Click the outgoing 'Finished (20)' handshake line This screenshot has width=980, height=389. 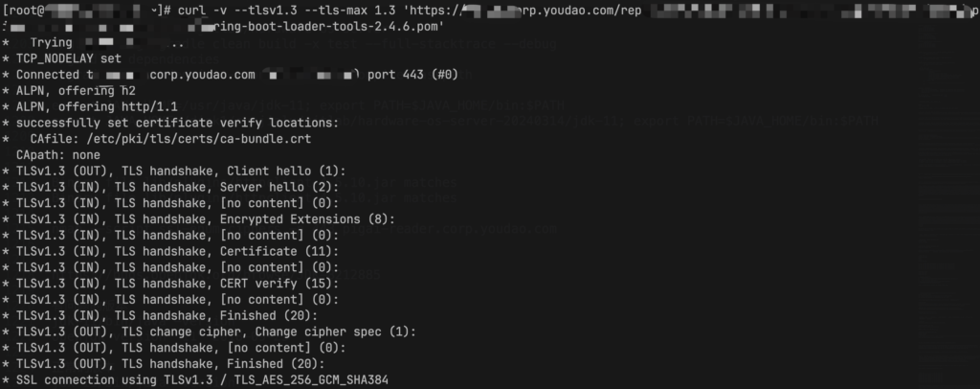click(x=164, y=363)
